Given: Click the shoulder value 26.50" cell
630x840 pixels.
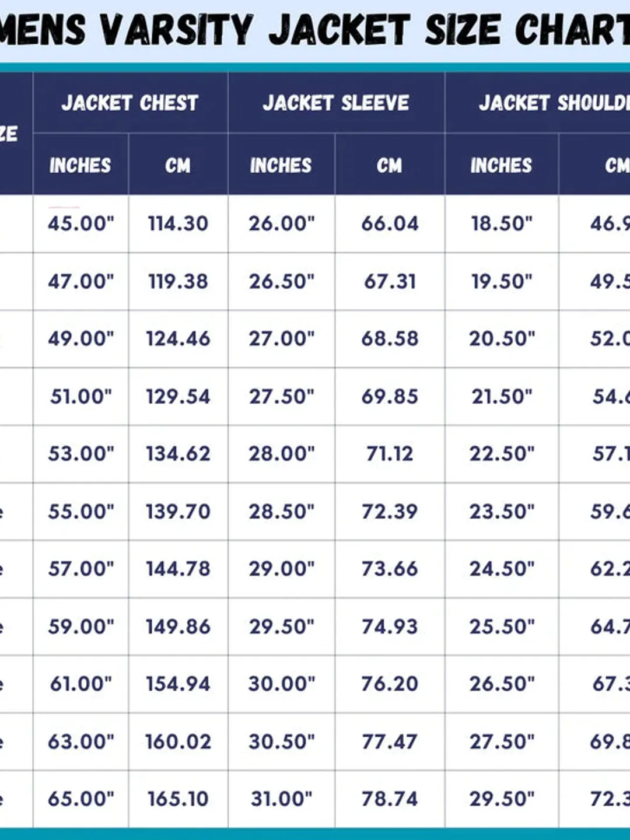Looking at the screenshot, I should (x=502, y=684).
